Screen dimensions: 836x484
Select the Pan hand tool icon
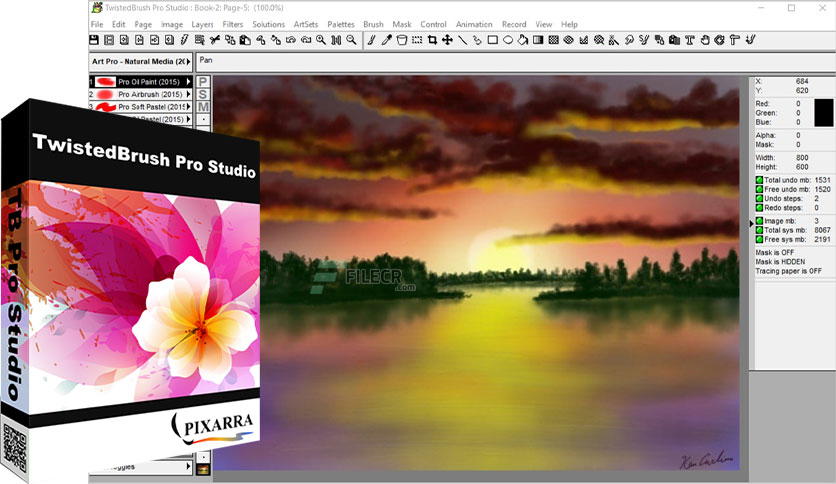click(705, 40)
